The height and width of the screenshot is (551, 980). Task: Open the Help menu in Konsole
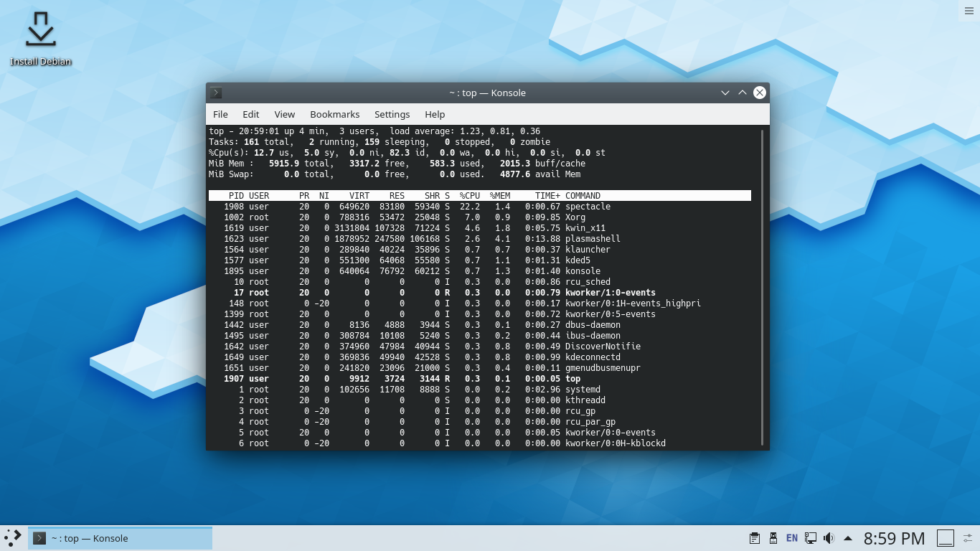coord(434,114)
